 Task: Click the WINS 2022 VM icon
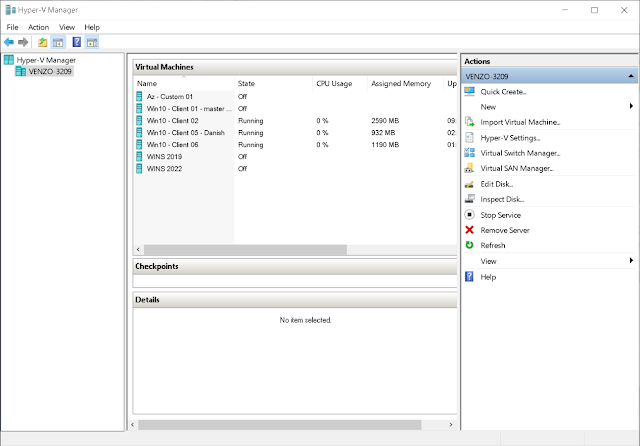139,169
